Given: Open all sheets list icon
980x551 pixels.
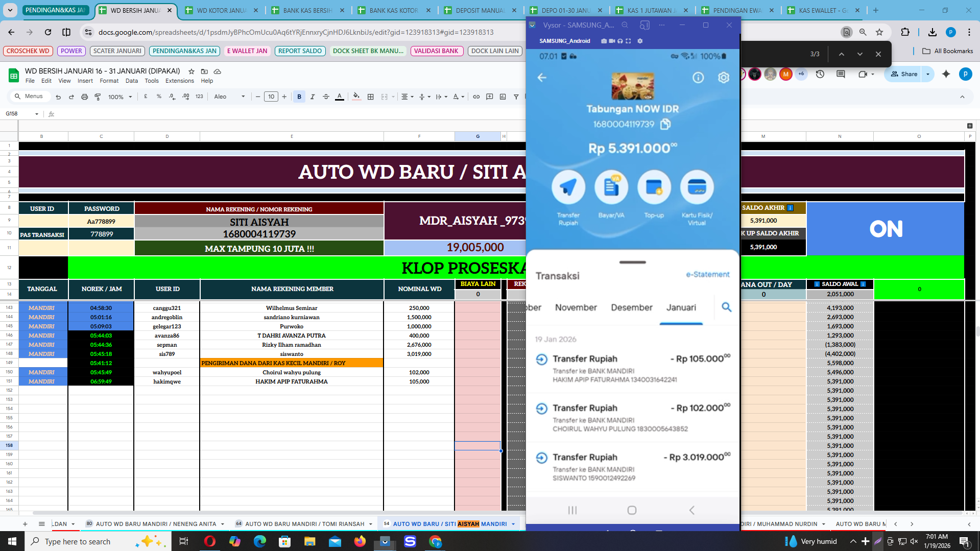Looking at the screenshot, I should point(42,524).
